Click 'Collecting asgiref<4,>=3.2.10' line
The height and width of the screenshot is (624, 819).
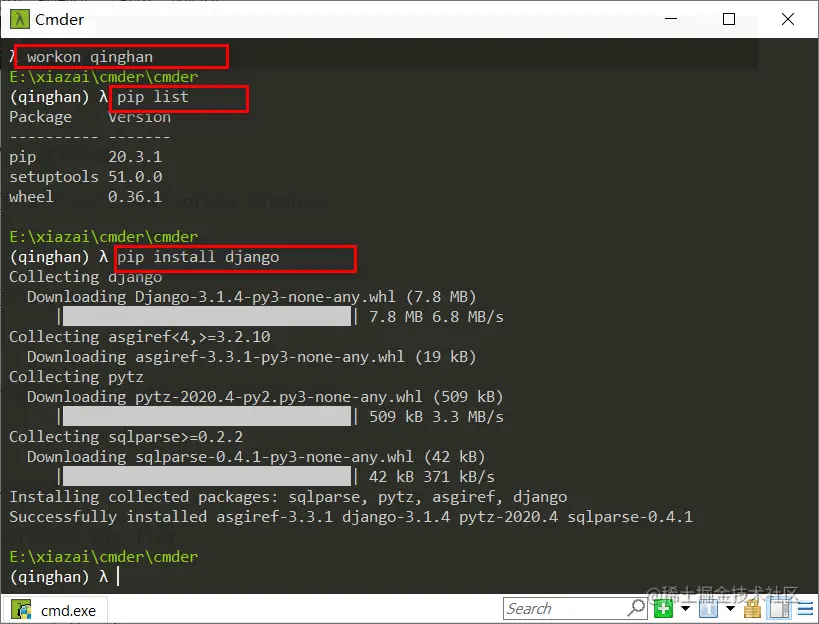[139, 337]
